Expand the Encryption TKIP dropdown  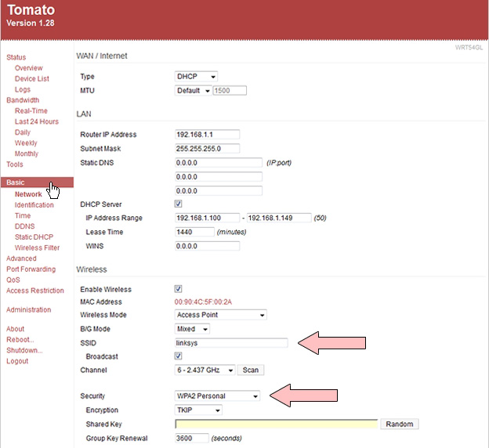pos(198,410)
